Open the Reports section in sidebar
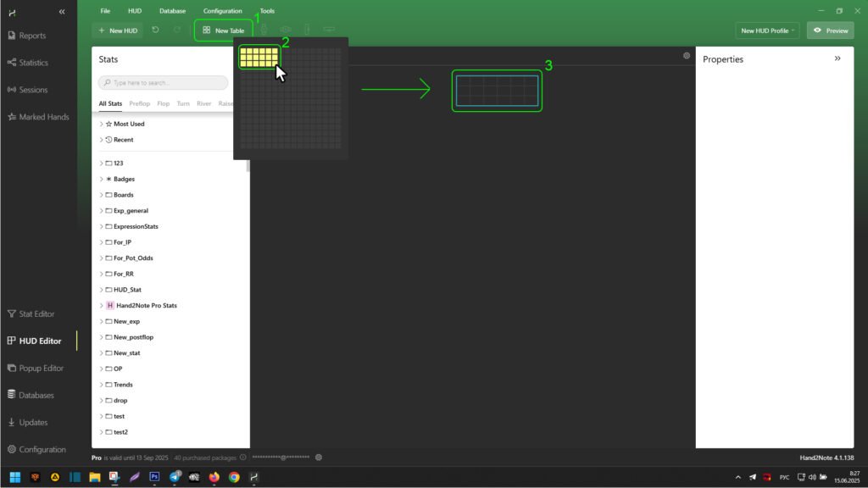Image resolution: width=868 pixels, height=488 pixels. click(x=32, y=36)
